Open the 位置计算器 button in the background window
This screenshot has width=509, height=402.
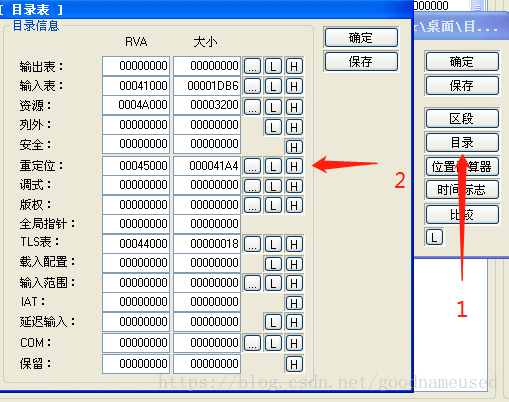point(462,166)
